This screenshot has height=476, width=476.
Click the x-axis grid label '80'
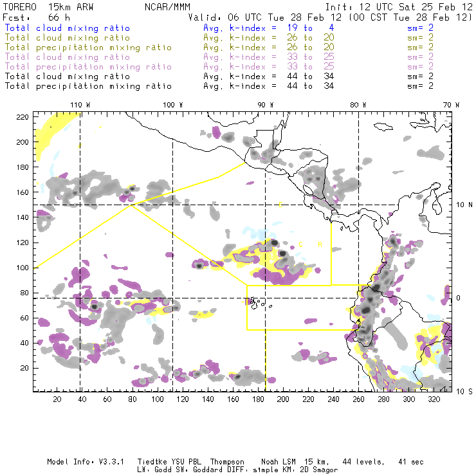point(133,399)
